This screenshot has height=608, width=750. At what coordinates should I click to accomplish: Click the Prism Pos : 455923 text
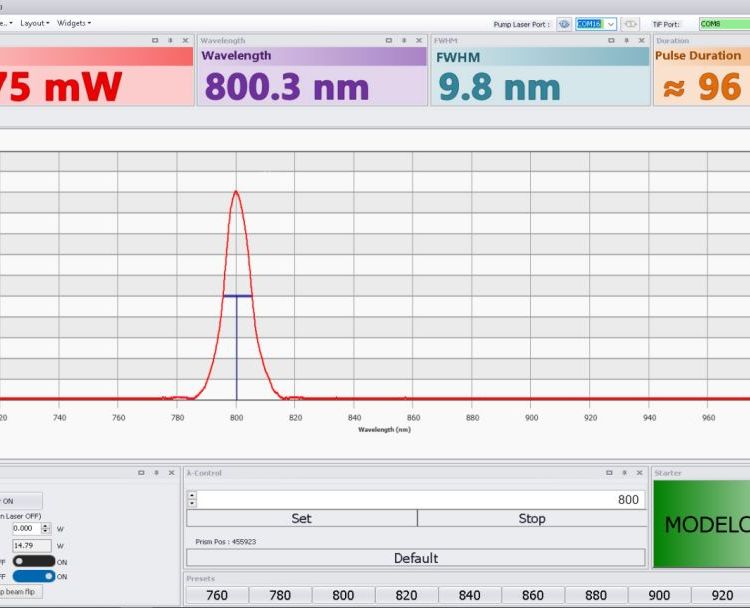[226, 542]
